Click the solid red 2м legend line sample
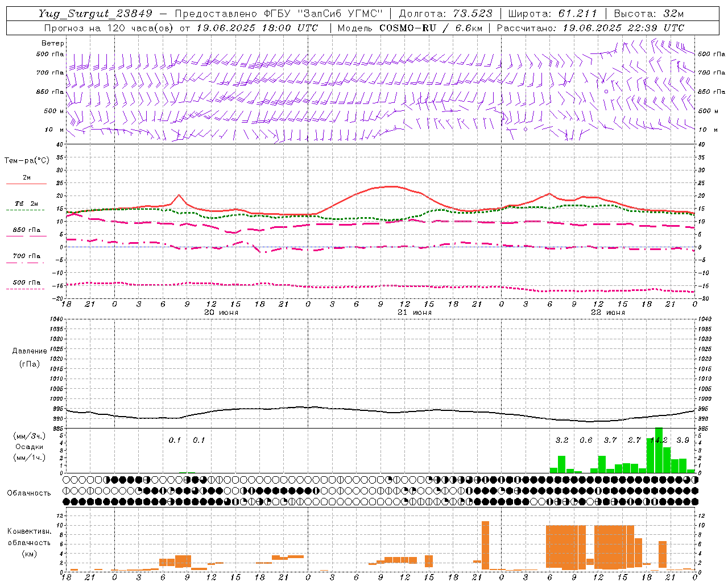Viewport: 728px width, 582px height. coord(26,184)
